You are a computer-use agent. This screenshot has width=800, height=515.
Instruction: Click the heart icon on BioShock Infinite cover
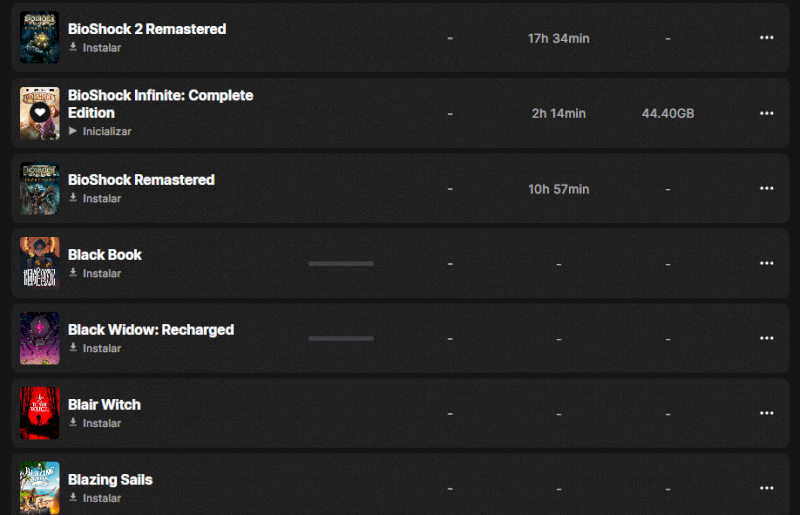point(39,113)
